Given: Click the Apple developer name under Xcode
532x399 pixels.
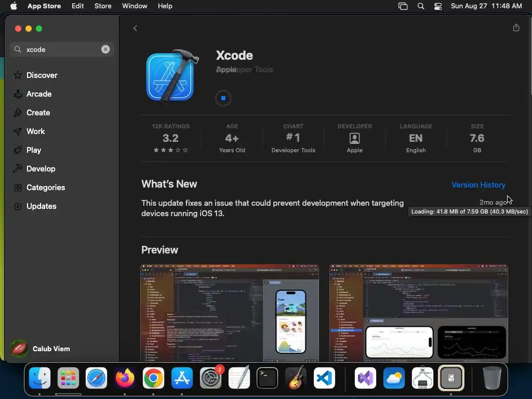Looking at the screenshot, I should coord(226,70).
